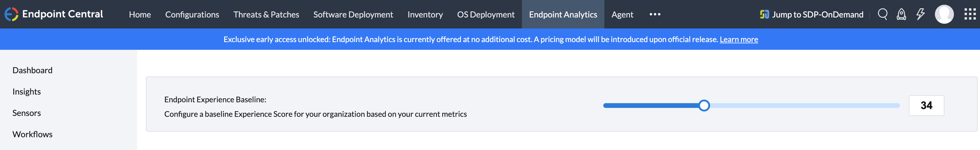Click the Endpoint Central logo icon
The width and height of the screenshot is (980, 150).
[x=11, y=14]
